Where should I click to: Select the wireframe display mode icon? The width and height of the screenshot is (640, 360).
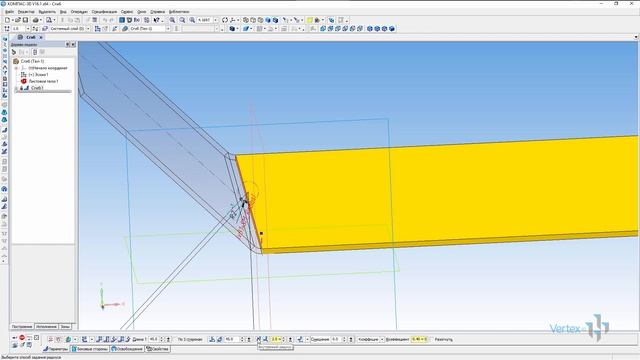coord(246,20)
